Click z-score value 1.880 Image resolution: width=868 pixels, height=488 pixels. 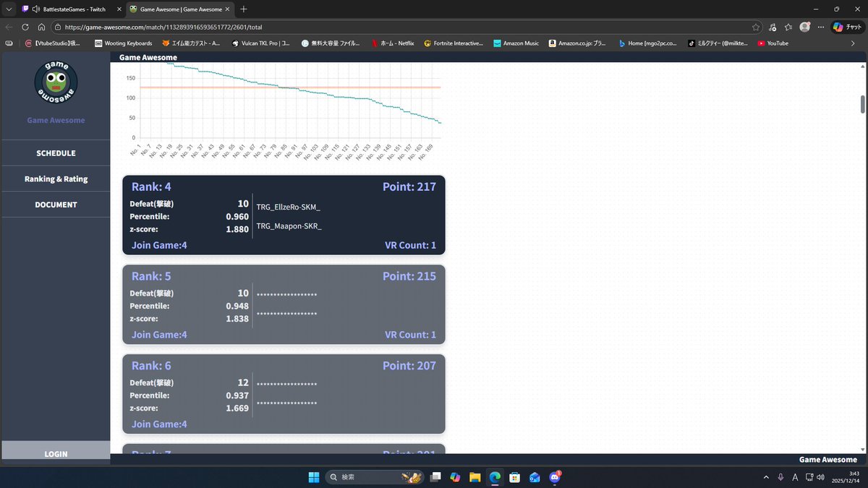click(x=237, y=229)
